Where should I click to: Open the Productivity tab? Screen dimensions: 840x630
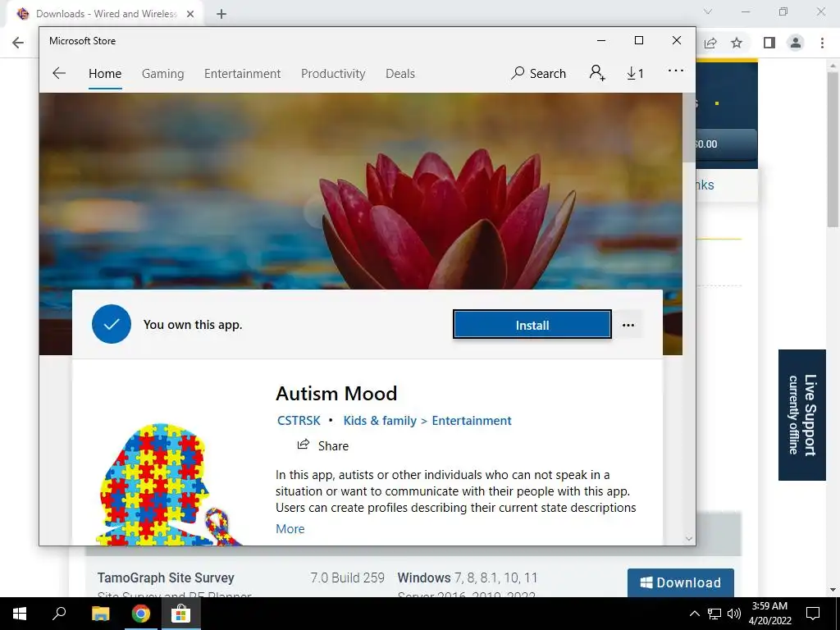click(x=333, y=73)
